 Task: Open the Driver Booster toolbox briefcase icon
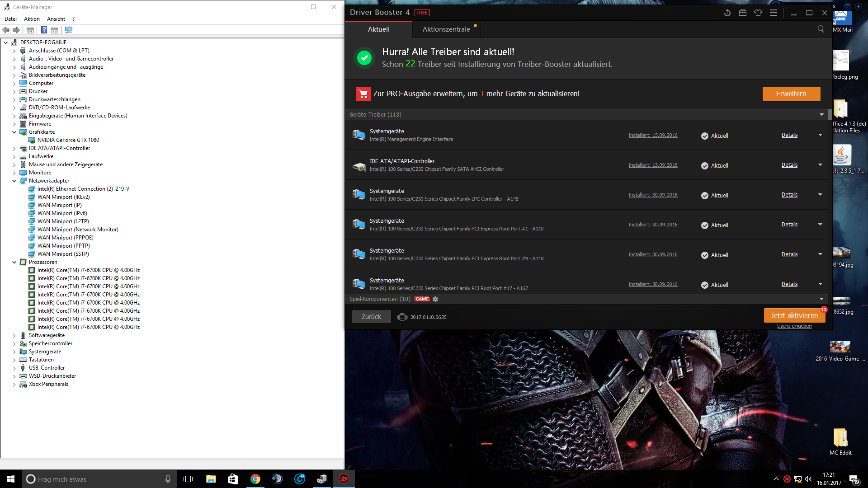742,13
